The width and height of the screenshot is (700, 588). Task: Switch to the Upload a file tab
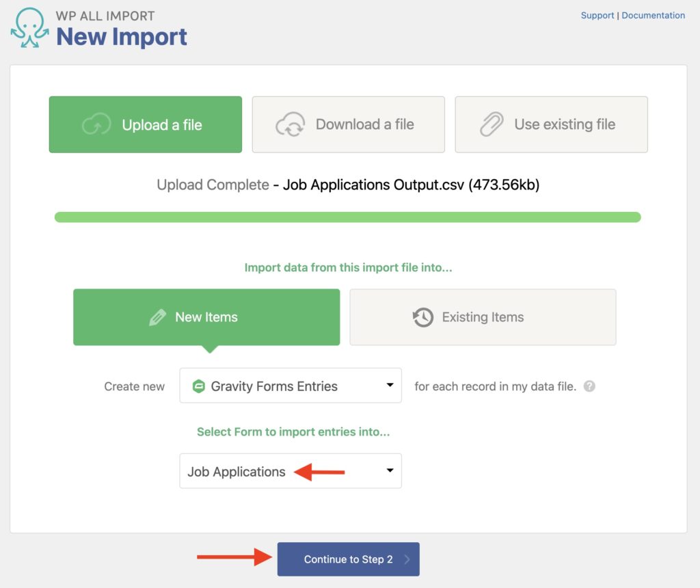(145, 124)
